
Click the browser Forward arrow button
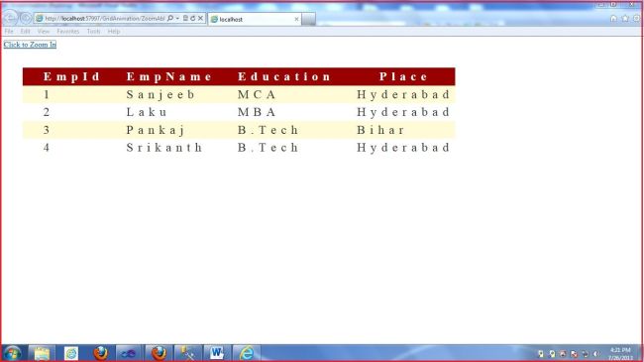pos(26,19)
